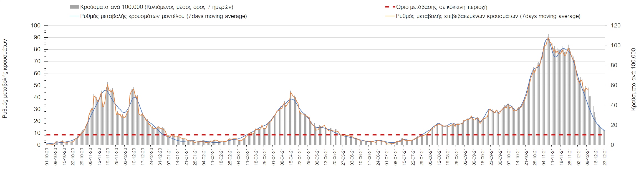Click the 100 tick on the left axis
The width and height of the screenshot is (644, 172).
tap(36, 25)
